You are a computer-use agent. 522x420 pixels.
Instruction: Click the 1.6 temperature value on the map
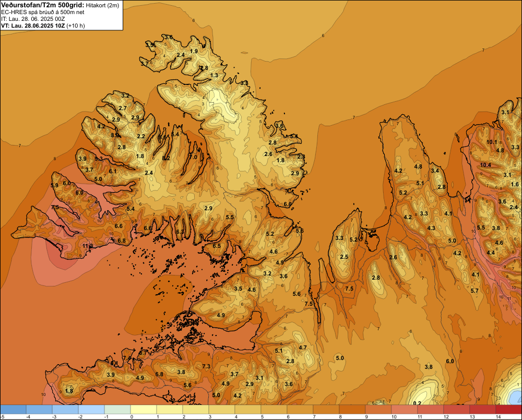(515, 184)
